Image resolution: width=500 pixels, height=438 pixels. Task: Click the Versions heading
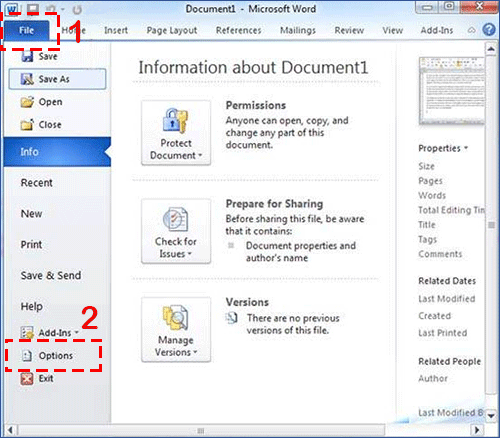pyautogui.click(x=247, y=302)
